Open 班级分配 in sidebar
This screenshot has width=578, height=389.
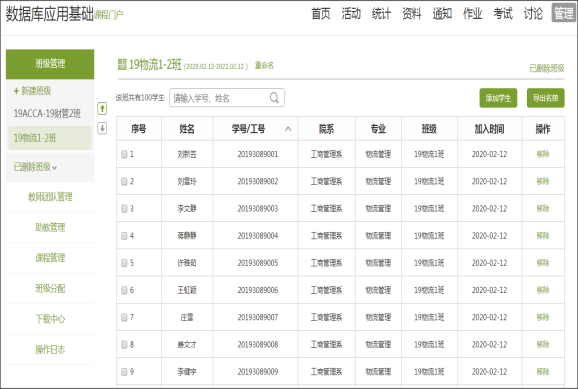tap(50, 288)
